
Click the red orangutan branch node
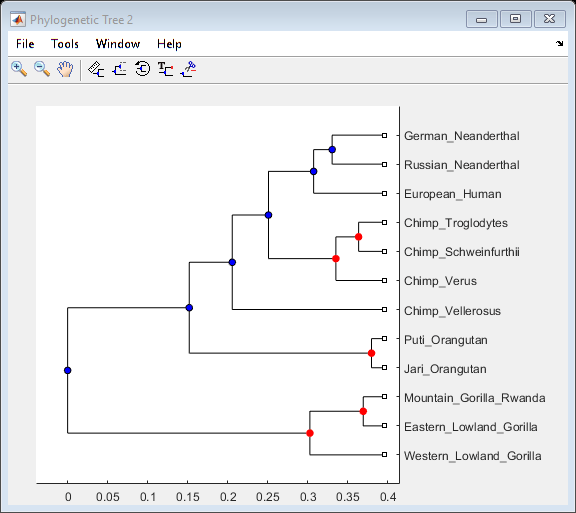pyautogui.click(x=371, y=353)
